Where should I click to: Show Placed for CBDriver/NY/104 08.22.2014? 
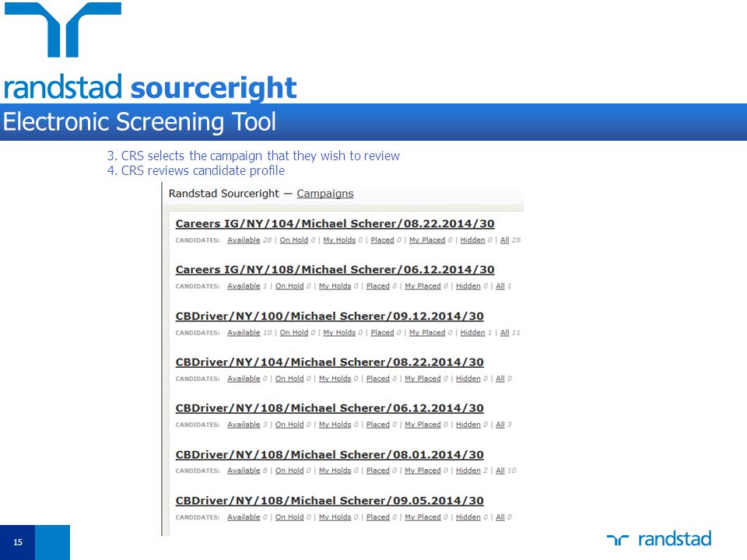click(378, 379)
